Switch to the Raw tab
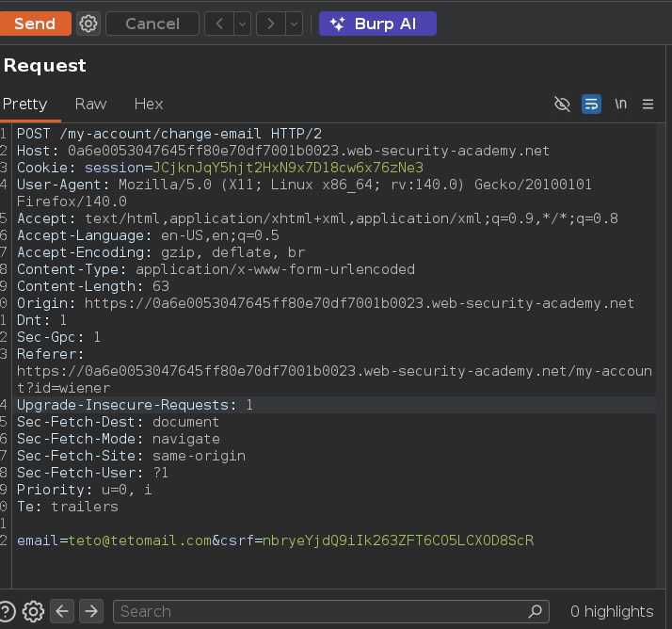 click(x=90, y=104)
